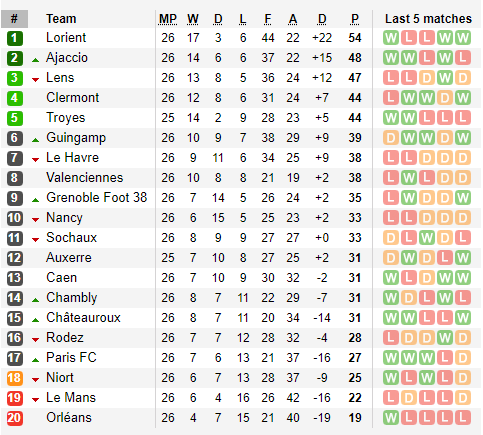
Task: Open the Grenoble Foot 38 team link
Action: tap(97, 198)
